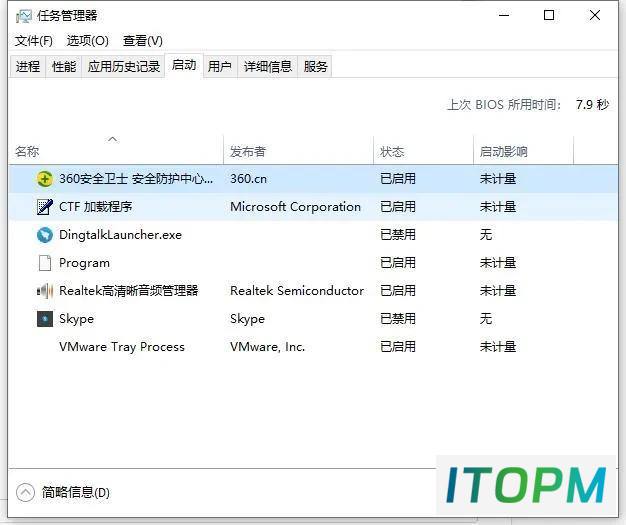Click 无 impact in DingtalkLauncher row
The height and width of the screenshot is (525, 626).
coord(486,235)
